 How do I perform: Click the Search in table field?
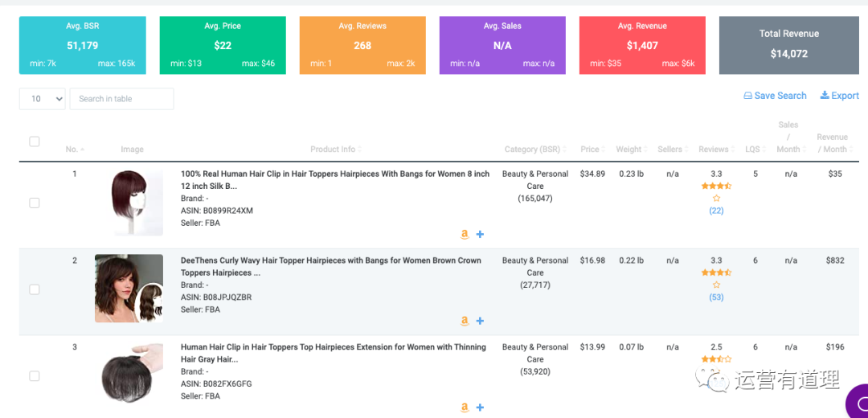point(122,99)
